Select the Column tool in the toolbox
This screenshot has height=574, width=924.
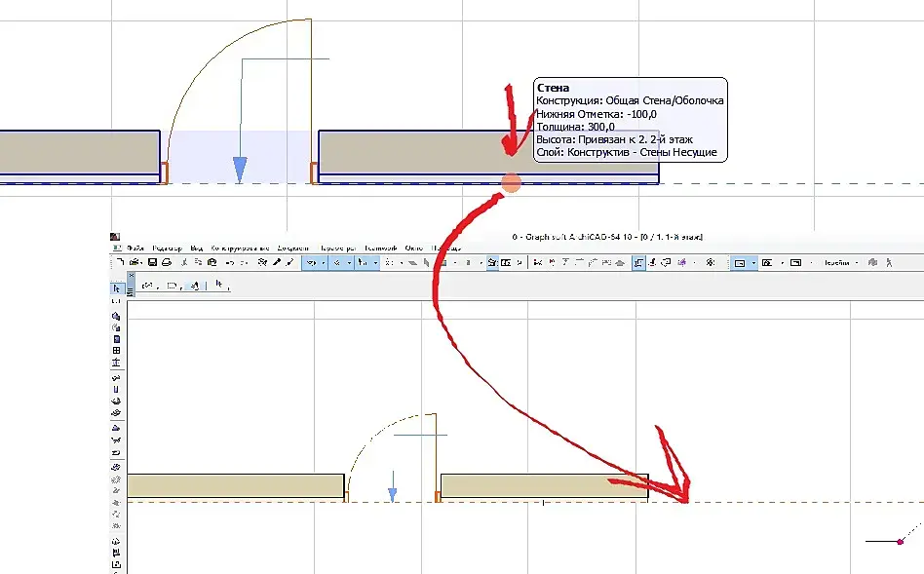[x=116, y=362]
